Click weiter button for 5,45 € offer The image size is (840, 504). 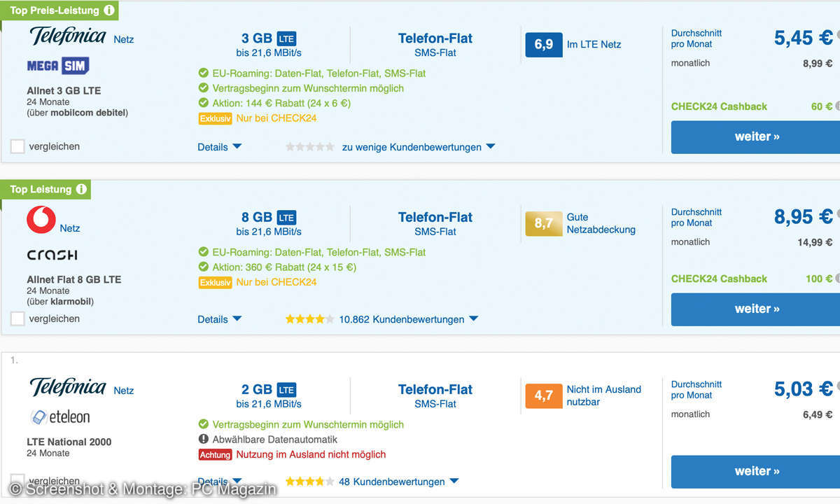756,137
